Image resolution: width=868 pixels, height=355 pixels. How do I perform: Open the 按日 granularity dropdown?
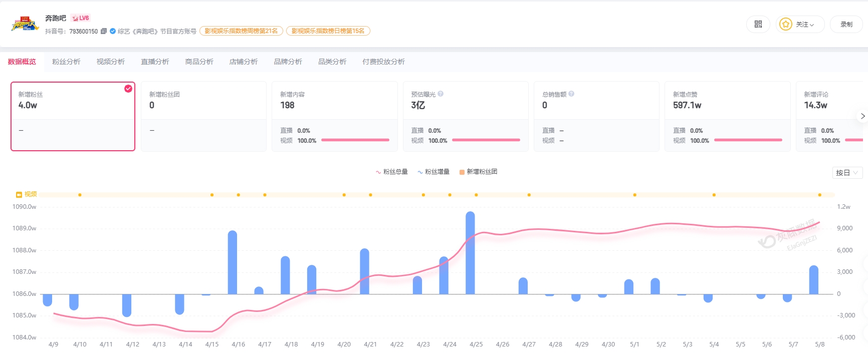[x=847, y=173]
